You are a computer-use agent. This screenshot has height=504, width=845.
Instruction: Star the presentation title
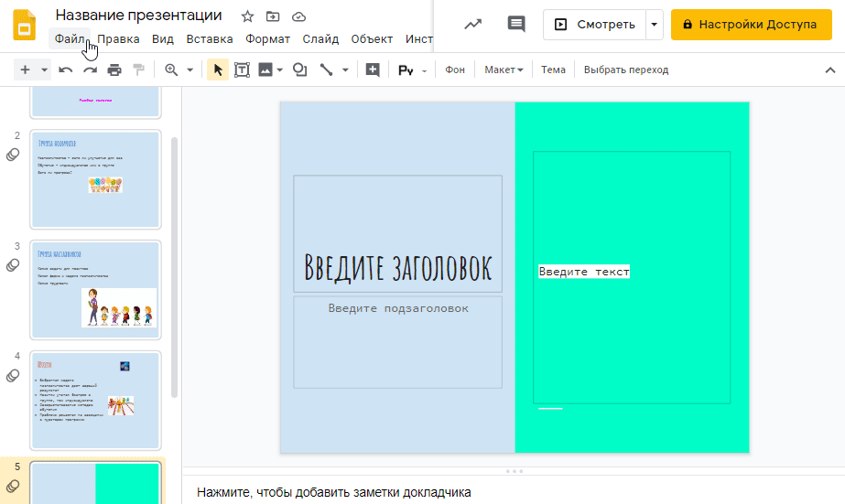point(247,16)
